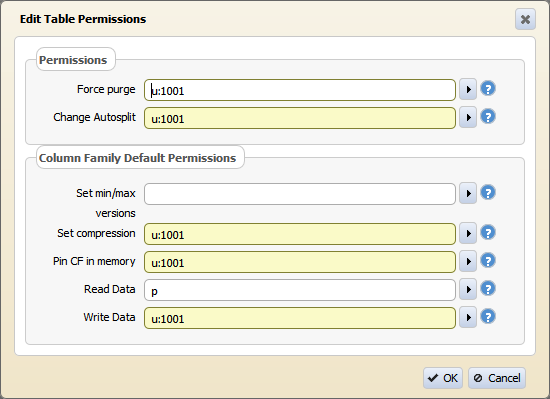Click into the Read Data text field

300,290
